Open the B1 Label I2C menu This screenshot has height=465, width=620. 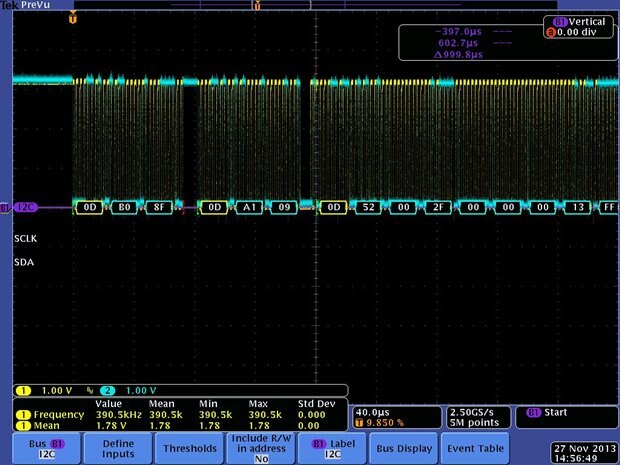pos(333,449)
